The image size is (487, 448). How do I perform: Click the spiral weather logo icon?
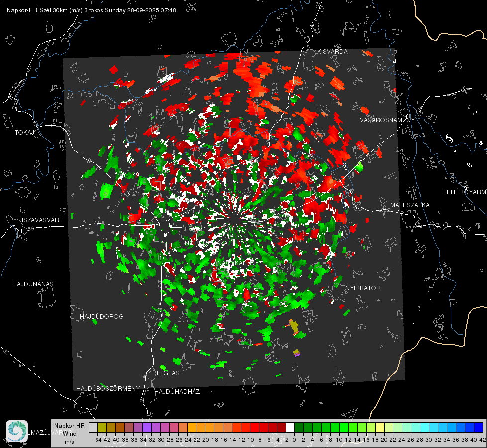17,431
